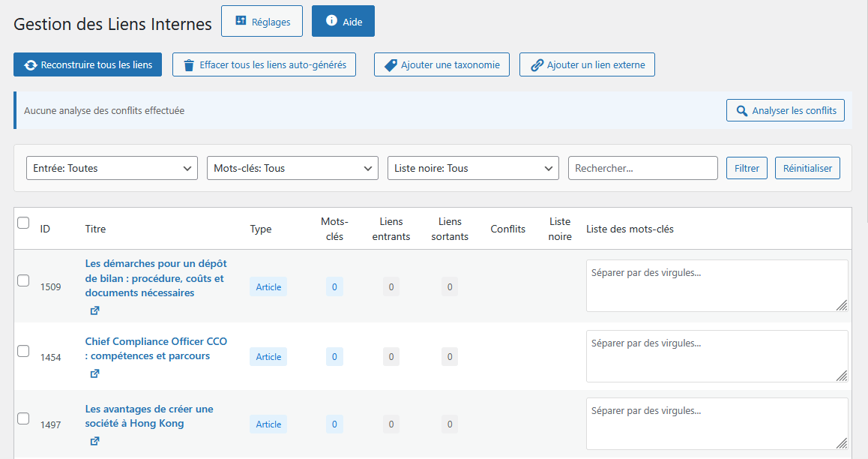Click Ajouter un lien externe button

[x=587, y=65]
